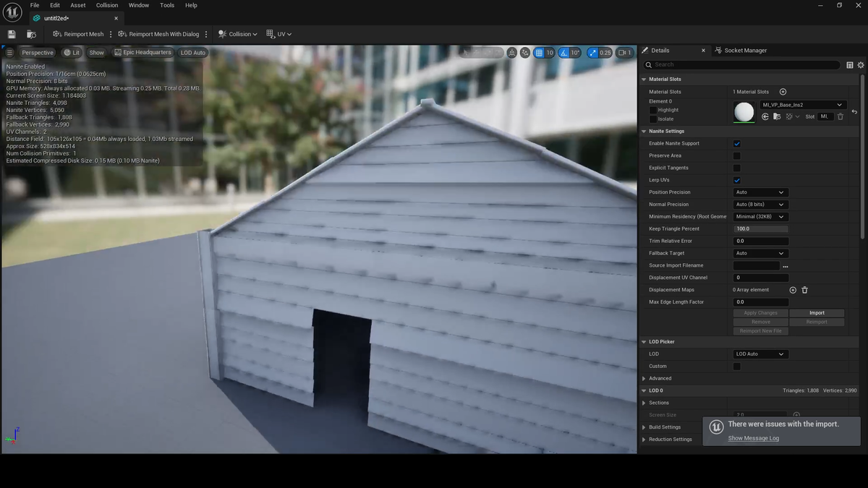This screenshot has height=488, width=868.
Task: Open Details panel settings gear
Action: [x=861, y=65]
